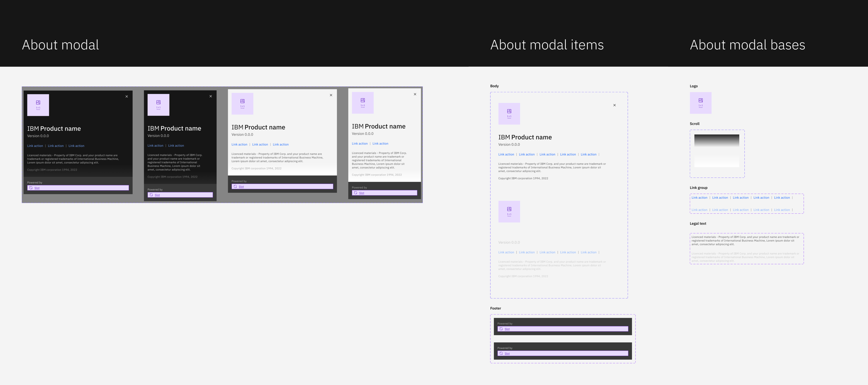Image resolution: width=868 pixels, height=385 pixels.
Task: Select the "Logo" section label
Action: coord(694,86)
